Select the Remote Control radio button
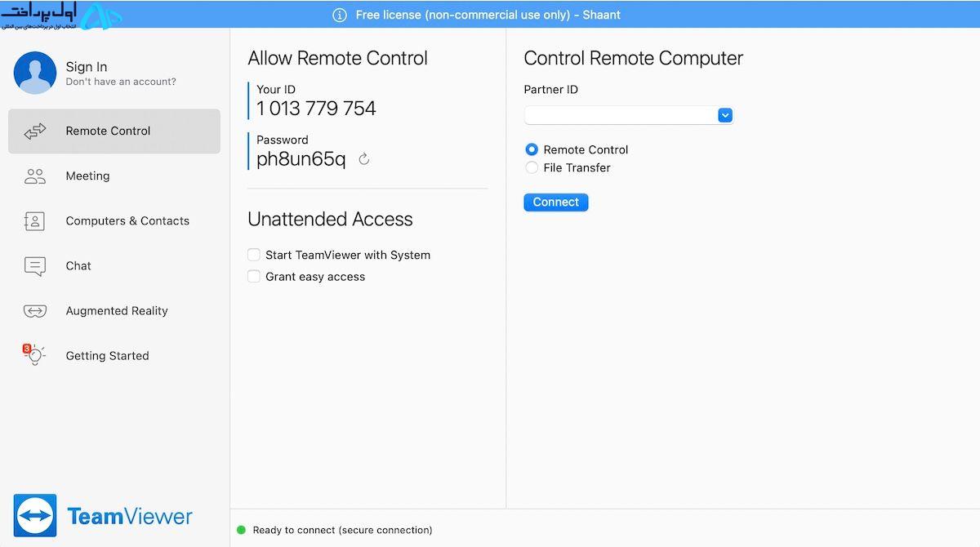Viewport: 980px width, 547px height. 532,149
